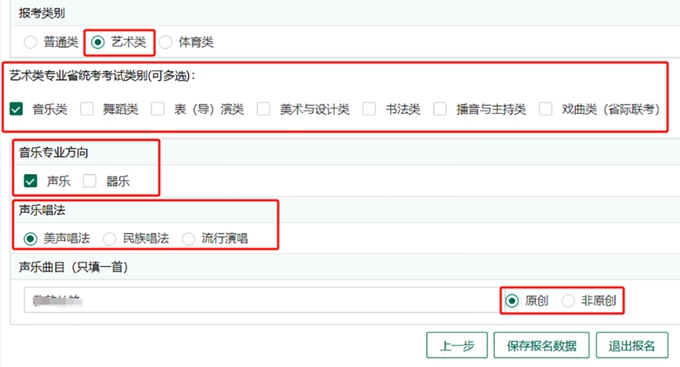Uncheck the 声乐 direction checkbox

coord(30,181)
